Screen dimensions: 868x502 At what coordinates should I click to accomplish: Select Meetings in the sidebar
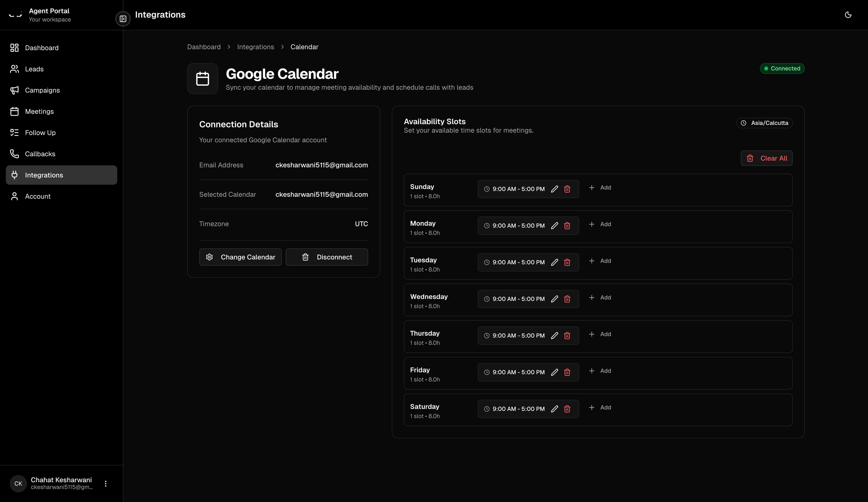coord(39,111)
